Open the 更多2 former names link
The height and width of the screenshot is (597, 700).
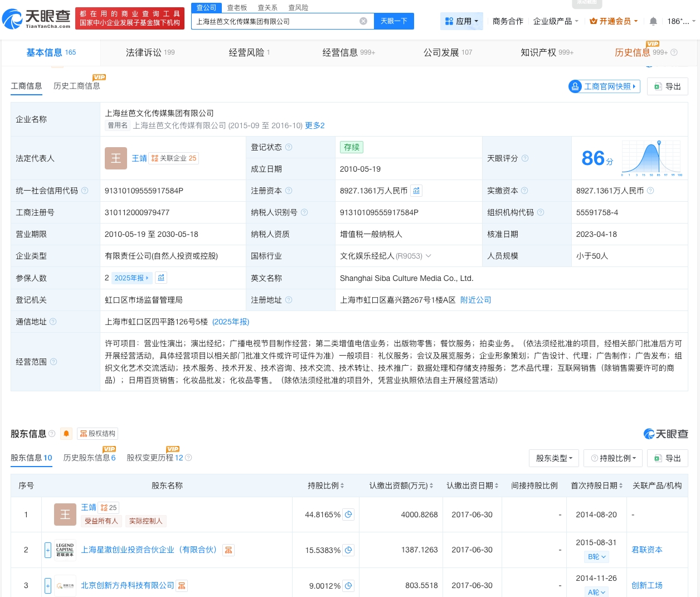pos(315,125)
